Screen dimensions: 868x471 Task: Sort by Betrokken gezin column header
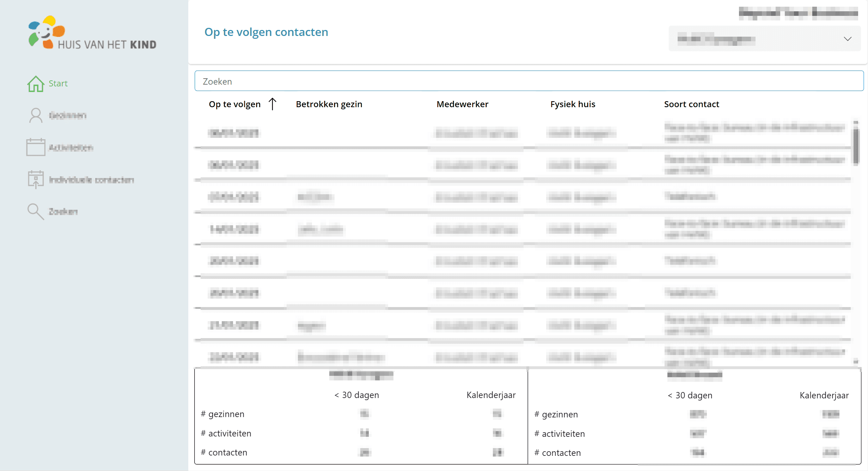click(329, 104)
